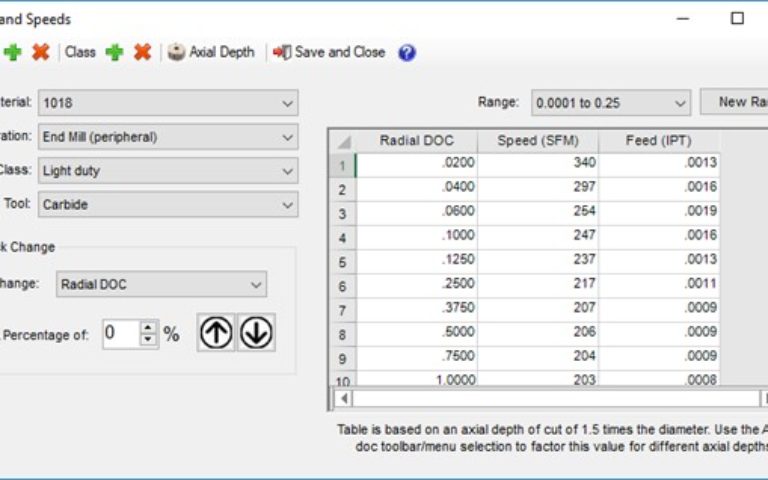Click Speed cell 237

[x=538, y=262]
